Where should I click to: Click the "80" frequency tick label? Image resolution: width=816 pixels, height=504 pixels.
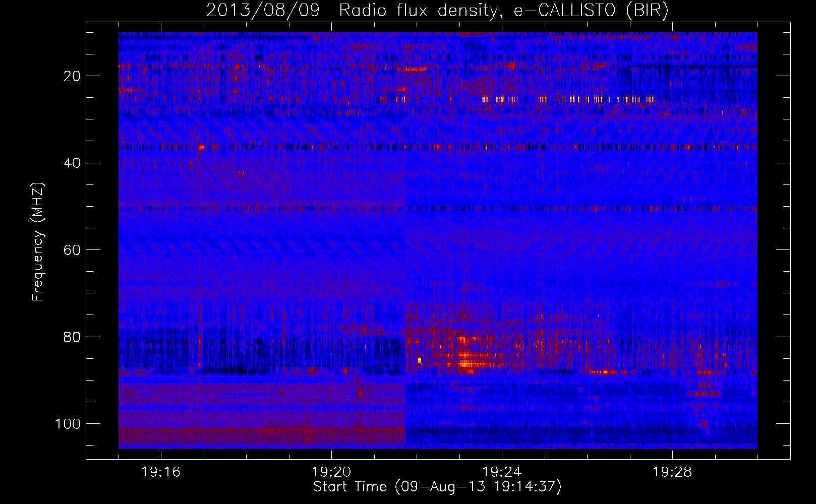point(73,337)
